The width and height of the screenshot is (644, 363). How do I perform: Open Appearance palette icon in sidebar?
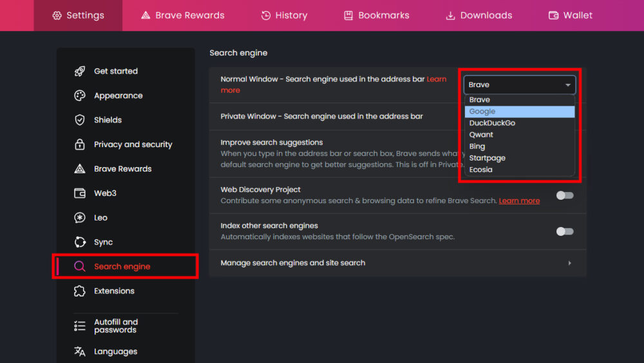[x=80, y=95]
